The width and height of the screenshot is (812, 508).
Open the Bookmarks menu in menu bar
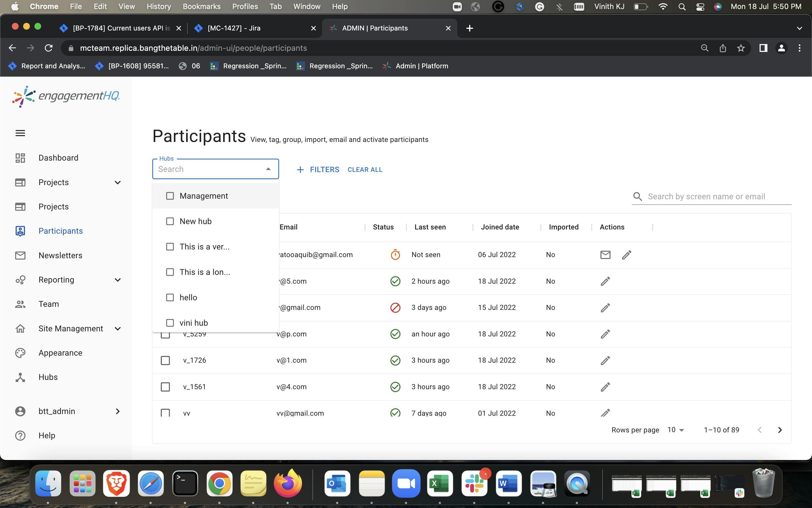(x=201, y=6)
